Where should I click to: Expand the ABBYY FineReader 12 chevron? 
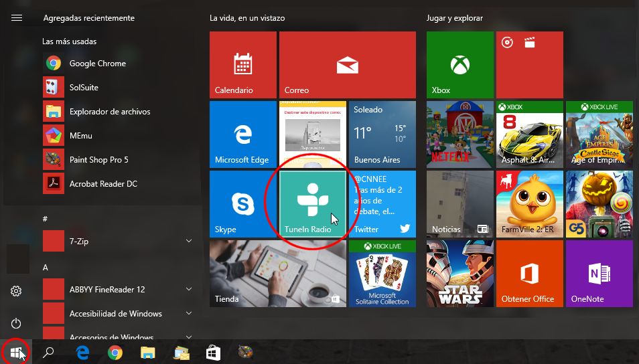tap(189, 289)
